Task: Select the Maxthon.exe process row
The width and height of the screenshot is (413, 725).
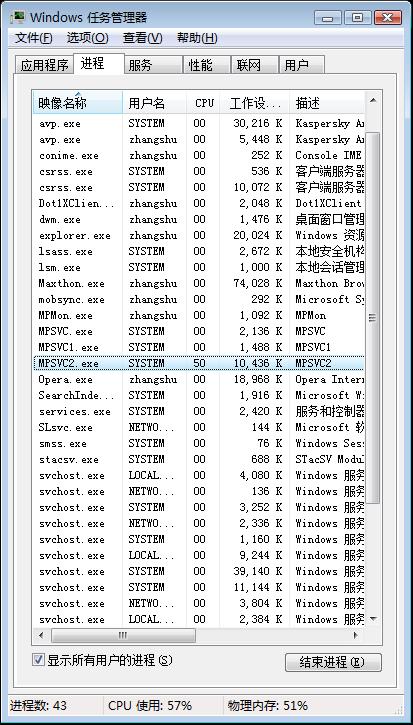Action: (x=199, y=283)
